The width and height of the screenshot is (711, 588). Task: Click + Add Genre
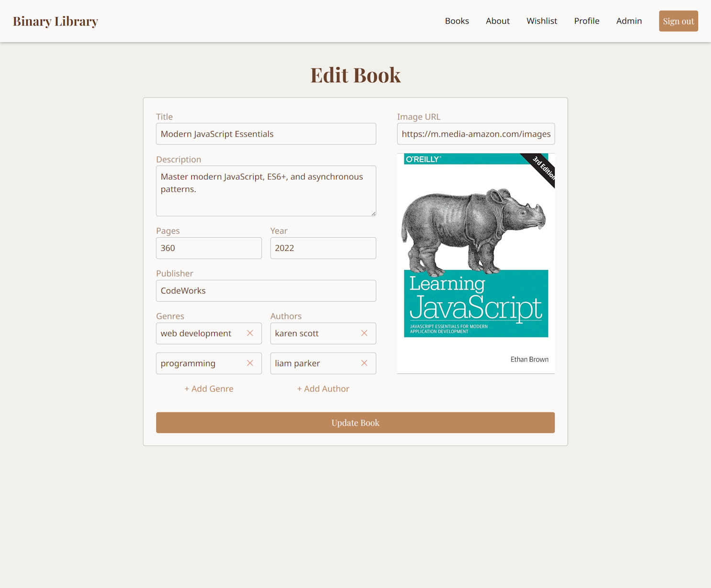(x=209, y=389)
